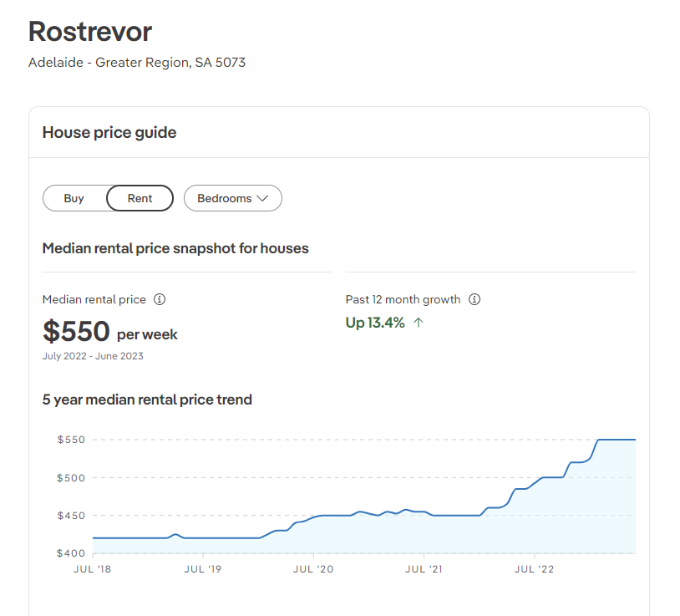Click the Up 13.4% growth figure

click(x=375, y=323)
